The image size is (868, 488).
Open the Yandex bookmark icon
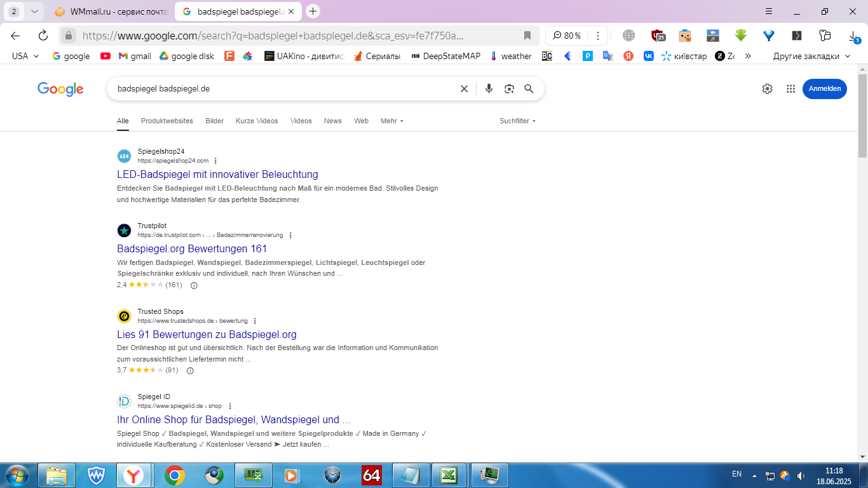[x=628, y=56]
